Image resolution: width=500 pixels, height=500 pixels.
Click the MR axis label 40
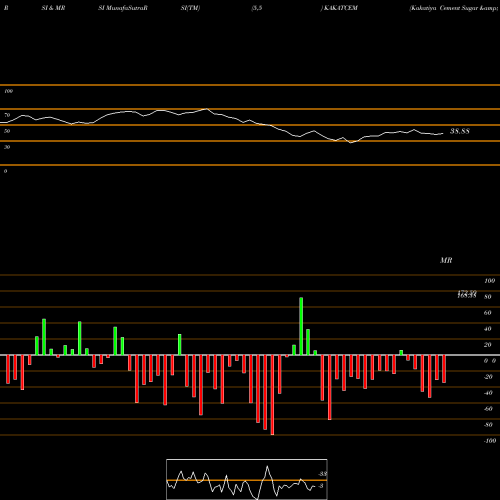488,329
